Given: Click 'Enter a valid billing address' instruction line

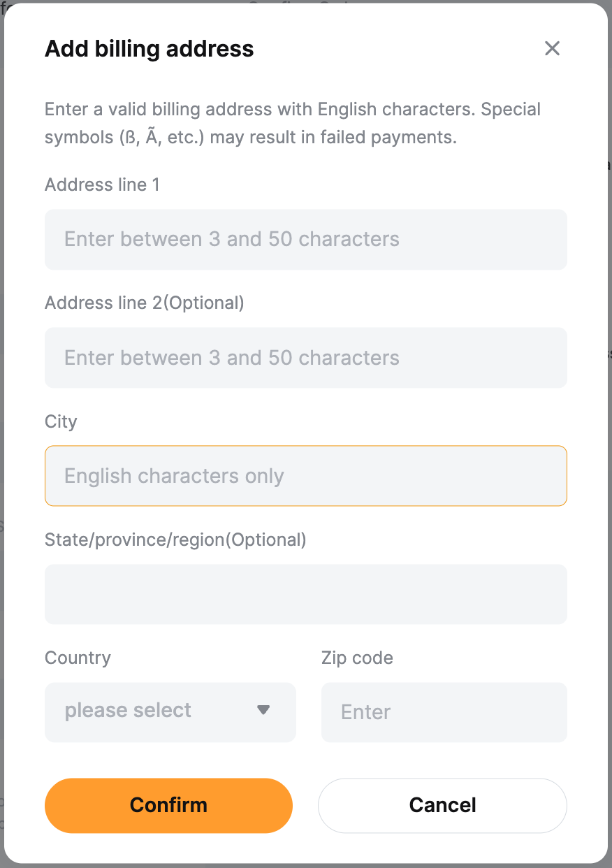Looking at the screenshot, I should 293,110.
